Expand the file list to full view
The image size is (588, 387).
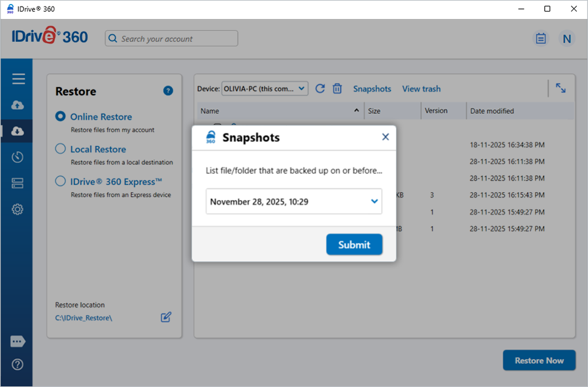tap(561, 88)
